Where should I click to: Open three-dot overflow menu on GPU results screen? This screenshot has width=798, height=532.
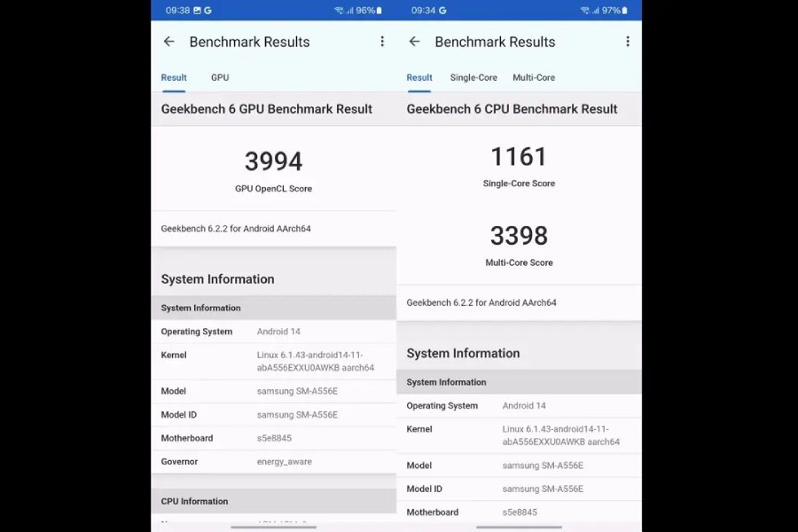(382, 42)
